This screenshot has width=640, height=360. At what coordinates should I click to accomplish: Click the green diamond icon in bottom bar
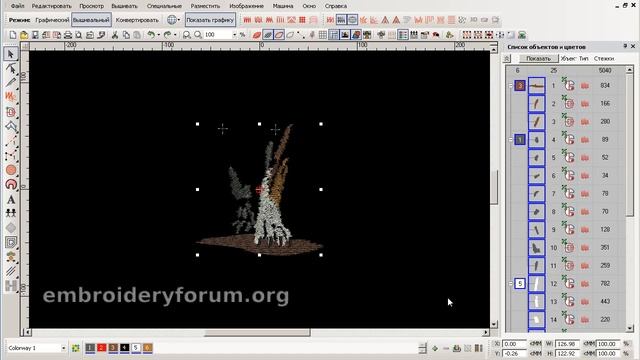point(435,348)
